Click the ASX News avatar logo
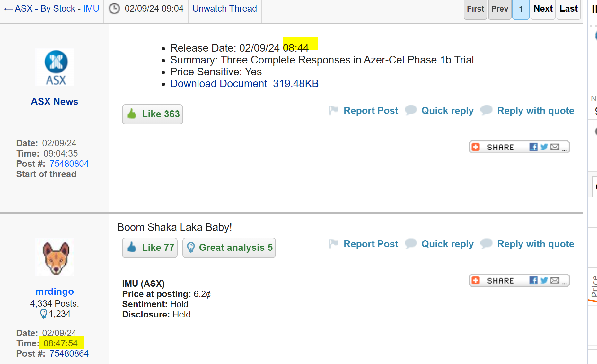 [x=55, y=67]
